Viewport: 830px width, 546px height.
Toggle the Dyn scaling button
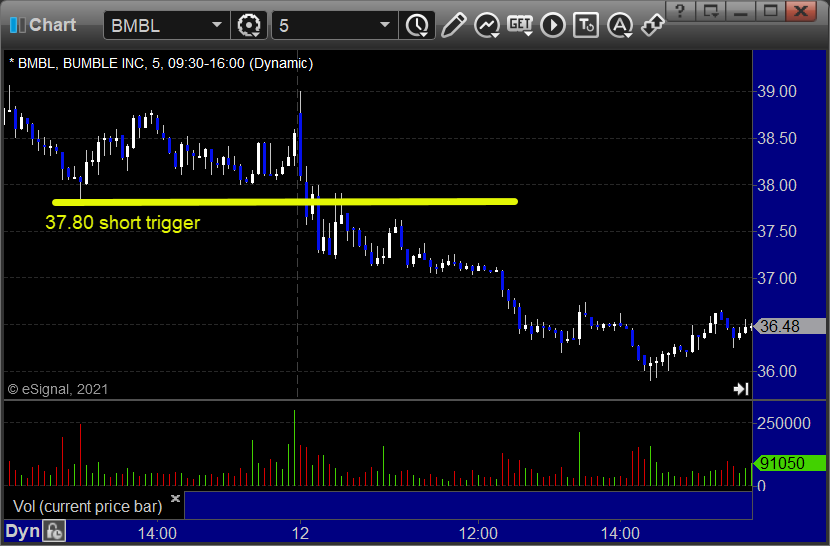tap(23, 531)
